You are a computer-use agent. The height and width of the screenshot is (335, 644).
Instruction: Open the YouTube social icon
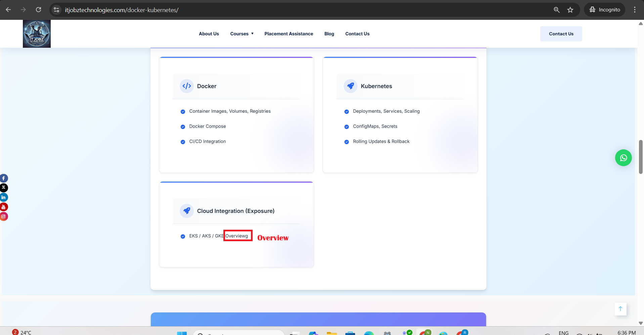click(4, 207)
